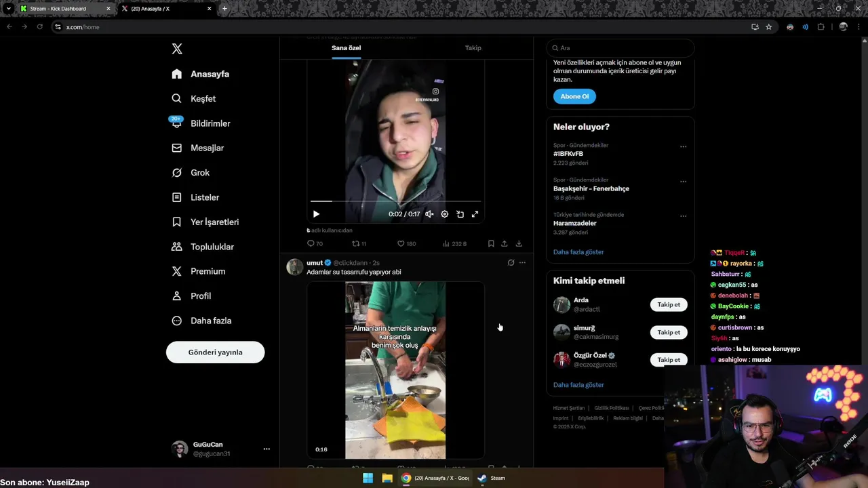Open the Chrome tab search dropdown
Viewport: 868px width, 488px height.
(8, 9)
